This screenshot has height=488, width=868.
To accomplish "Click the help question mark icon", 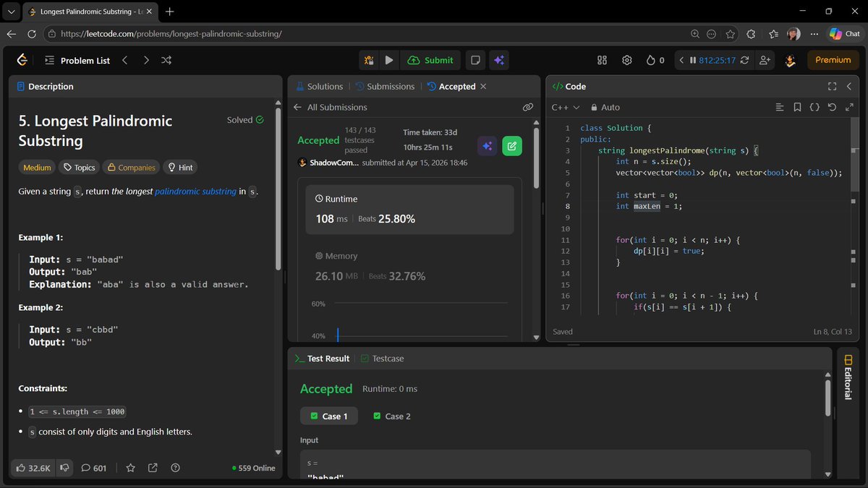I will [175, 468].
